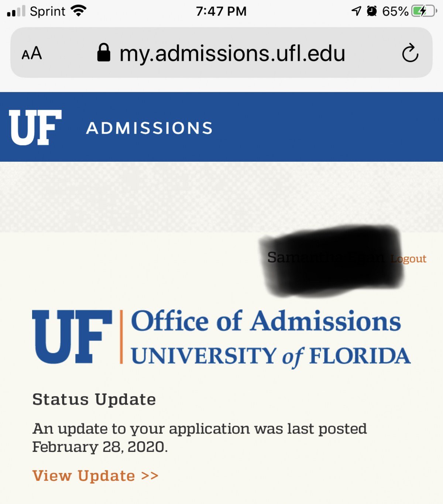Open the AA reader text-size menu

[32, 54]
